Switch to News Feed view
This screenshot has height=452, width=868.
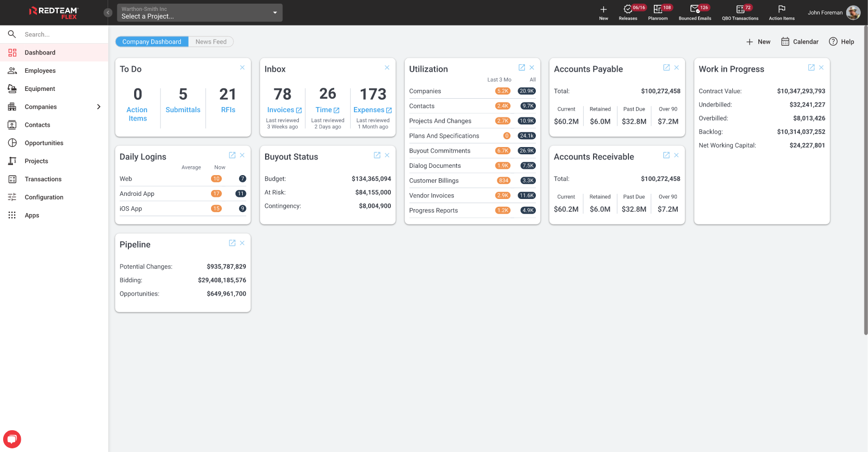(x=211, y=42)
